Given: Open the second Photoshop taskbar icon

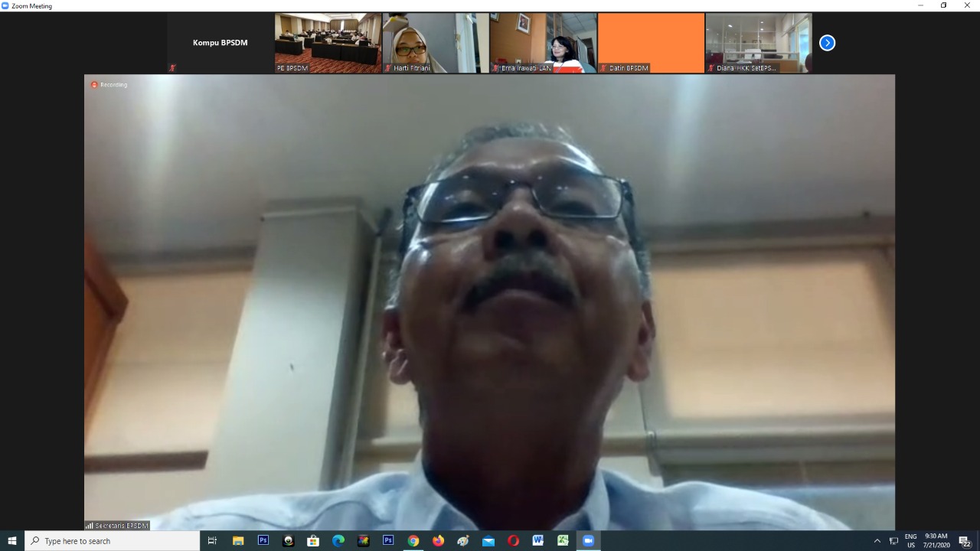Looking at the screenshot, I should point(388,540).
